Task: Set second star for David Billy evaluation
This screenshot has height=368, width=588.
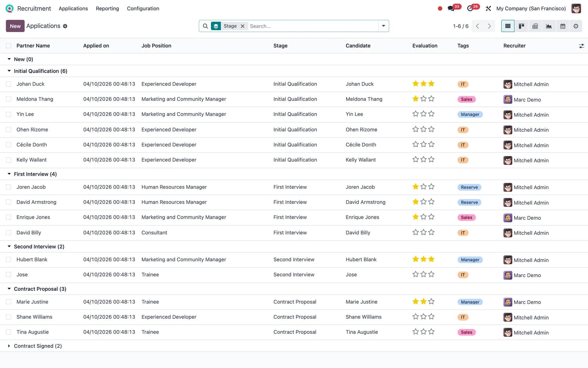Action: (423, 233)
